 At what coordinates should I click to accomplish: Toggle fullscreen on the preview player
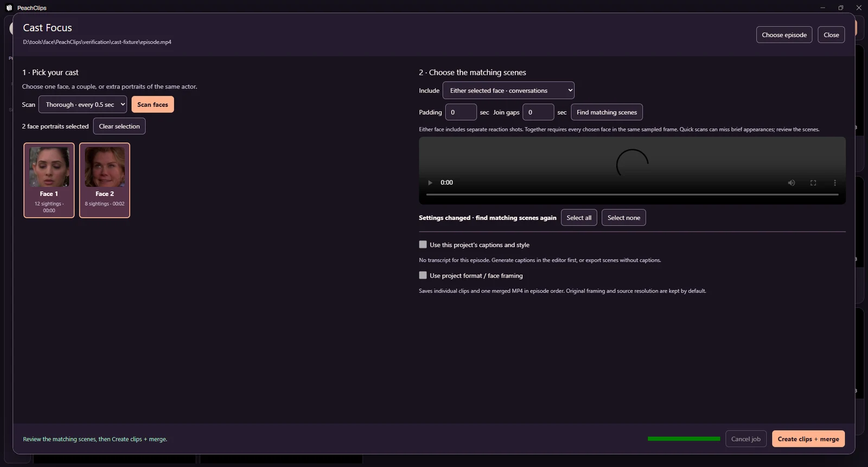(813, 183)
